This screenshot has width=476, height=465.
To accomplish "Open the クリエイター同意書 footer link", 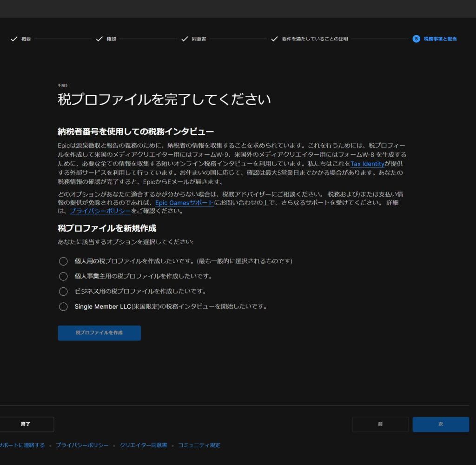I will pos(143,445).
